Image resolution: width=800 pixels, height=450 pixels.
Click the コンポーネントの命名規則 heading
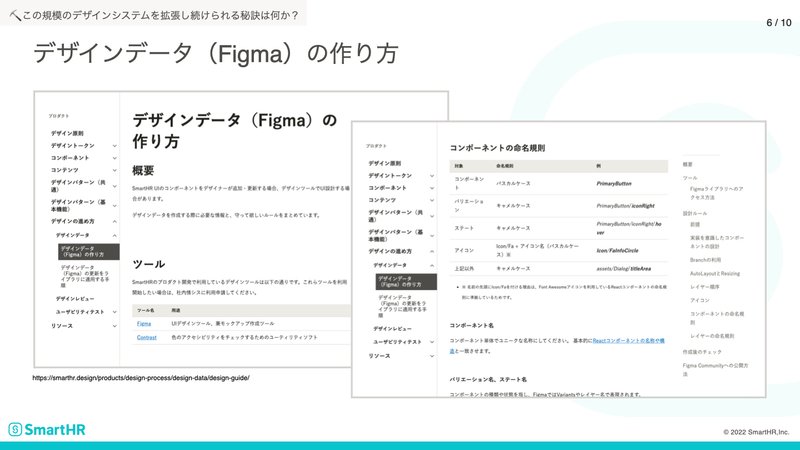click(497, 147)
